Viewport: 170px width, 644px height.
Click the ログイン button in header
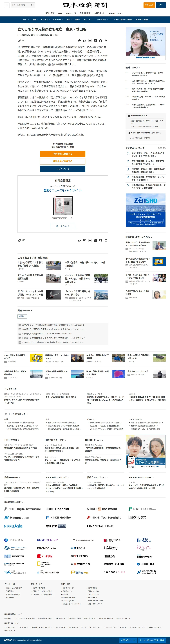pos(161,5)
